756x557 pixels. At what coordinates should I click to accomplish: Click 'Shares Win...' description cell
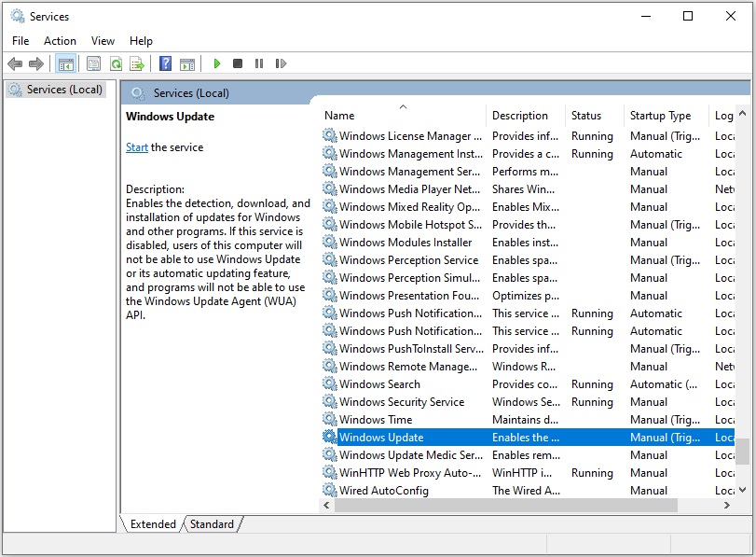(x=523, y=189)
